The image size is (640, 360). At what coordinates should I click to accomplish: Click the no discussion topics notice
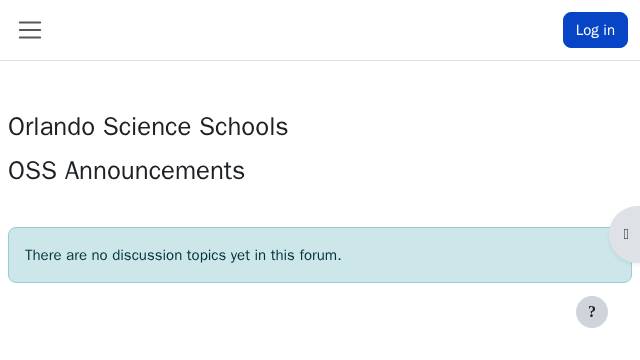click(x=320, y=255)
